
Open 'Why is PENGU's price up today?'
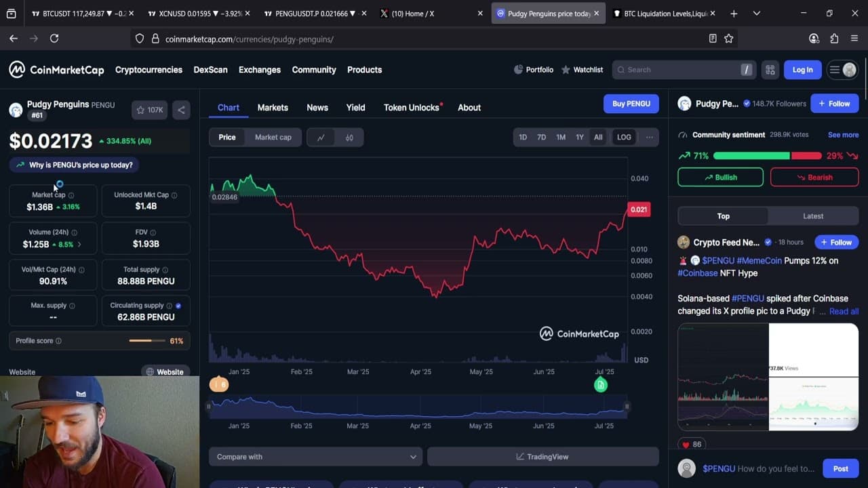75,165
